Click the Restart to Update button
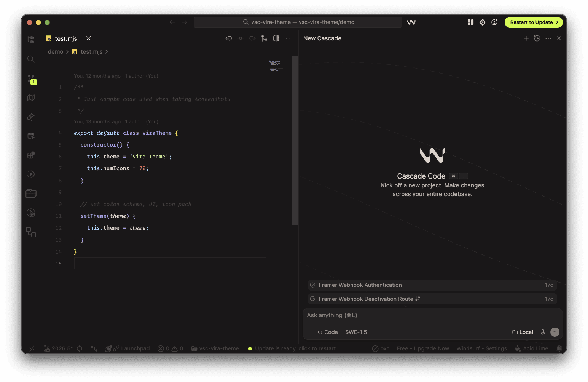This screenshot has width=588, height=382. 534,22
